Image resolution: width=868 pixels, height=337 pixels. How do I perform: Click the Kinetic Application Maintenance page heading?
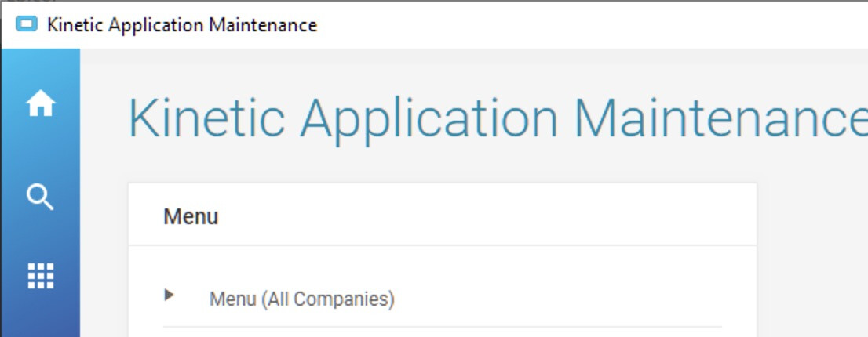[498, 120]
